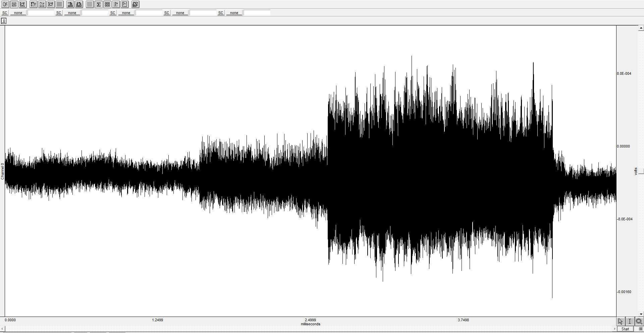Toggle the channel '0' button
644x333 pixels.
click(x=4, y=21)
